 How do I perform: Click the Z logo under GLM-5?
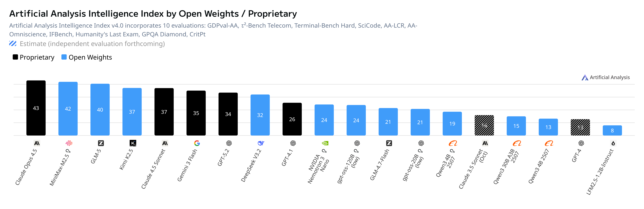point(101,143)
